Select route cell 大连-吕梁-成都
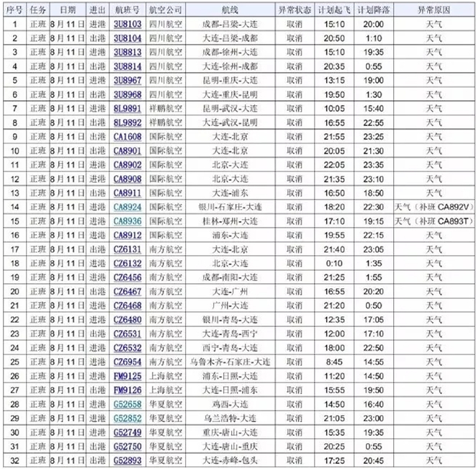The image size is (476, 469). pos(230,38)
